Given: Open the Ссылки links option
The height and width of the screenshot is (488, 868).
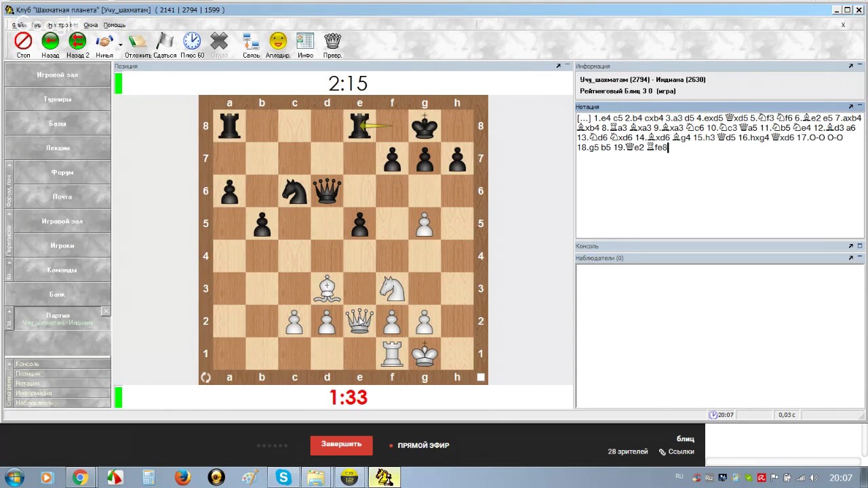Looking at the screenshot, I should pos(677,451).
